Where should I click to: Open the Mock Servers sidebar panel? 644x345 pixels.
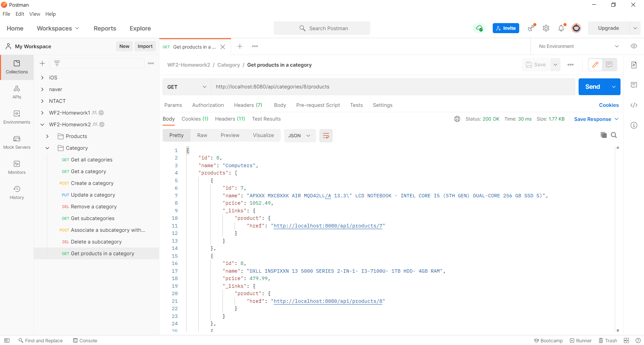pyautogui.click(x=17, y=143)
